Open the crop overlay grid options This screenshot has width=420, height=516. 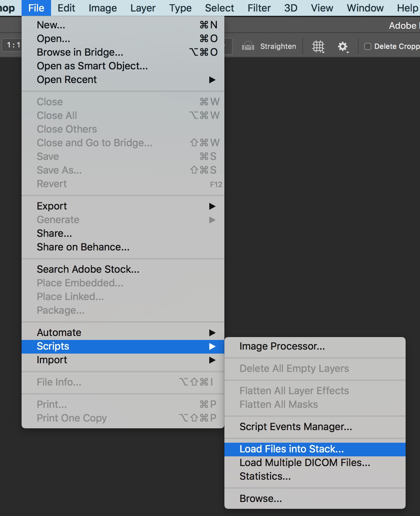click(319, 46)
